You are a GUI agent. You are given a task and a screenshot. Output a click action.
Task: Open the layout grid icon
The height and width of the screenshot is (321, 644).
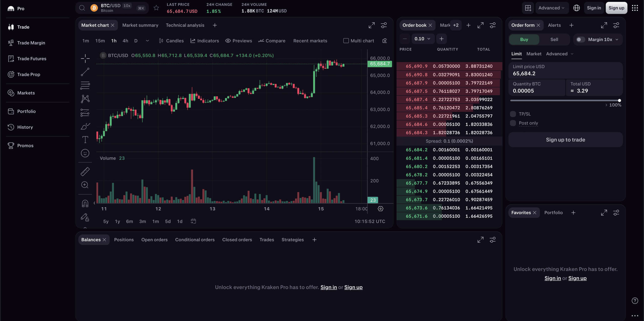tap(528, 8)
